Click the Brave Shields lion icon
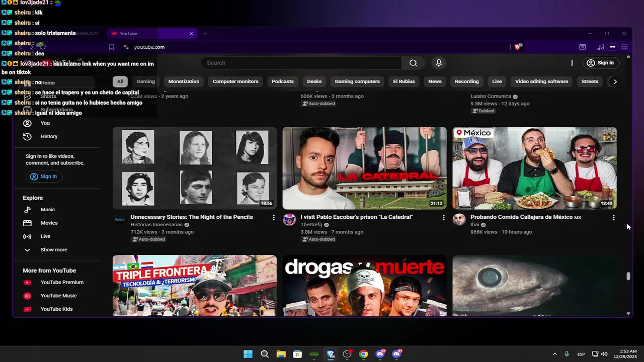The height and width of the screenshot is (362, 644). [x=518, y=47]
